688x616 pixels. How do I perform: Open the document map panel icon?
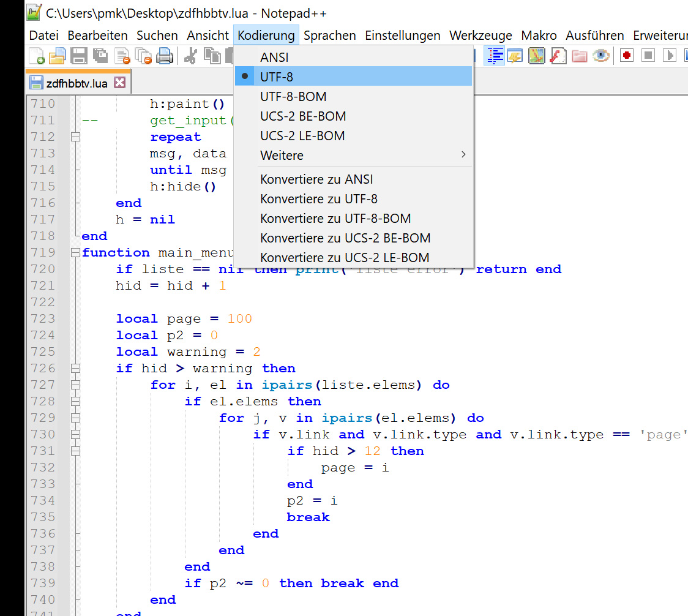coord(537,56)
